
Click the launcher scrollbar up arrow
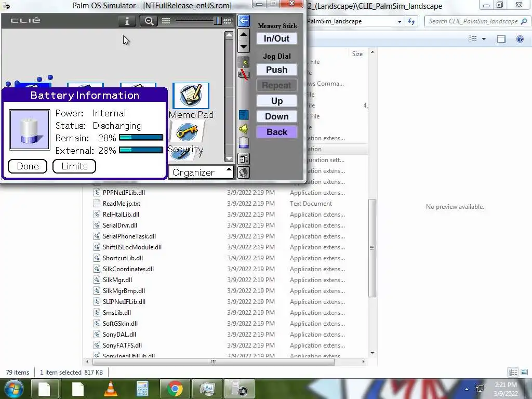click(x=229, y=35)
